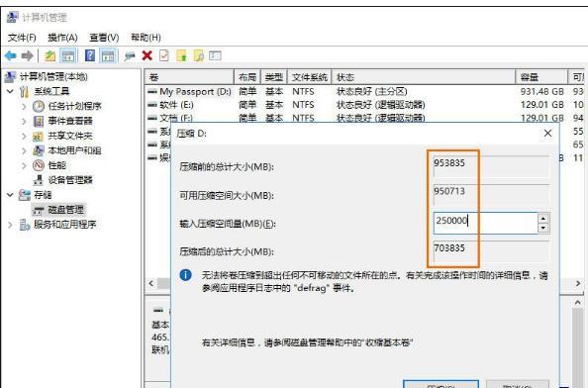The height and width of the screenshot is (388, 588).
Task: Click the checkmark properties toolbar icon
Action: pyautogui.click(x=164, y=55)
